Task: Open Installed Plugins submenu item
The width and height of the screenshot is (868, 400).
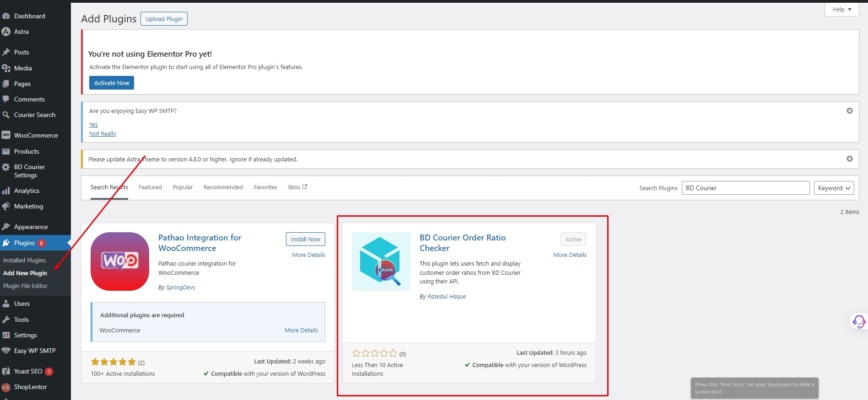Action: [25, 260]
